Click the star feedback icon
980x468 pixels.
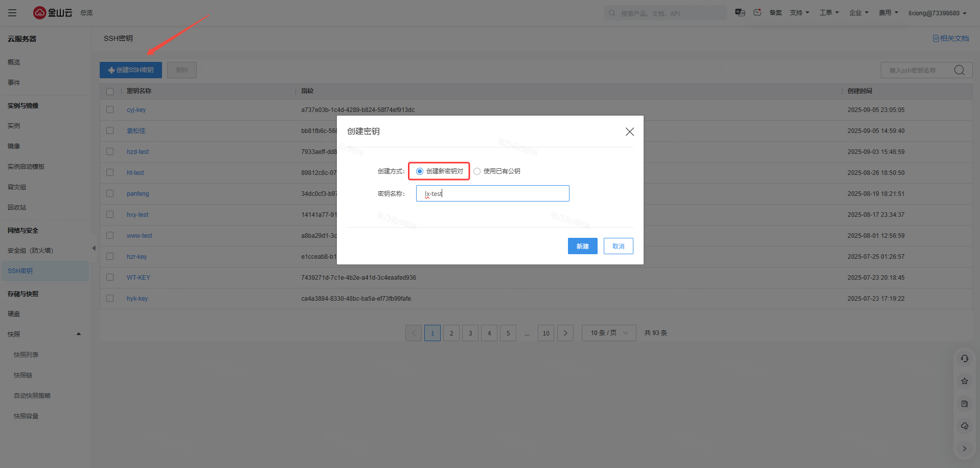965,381
